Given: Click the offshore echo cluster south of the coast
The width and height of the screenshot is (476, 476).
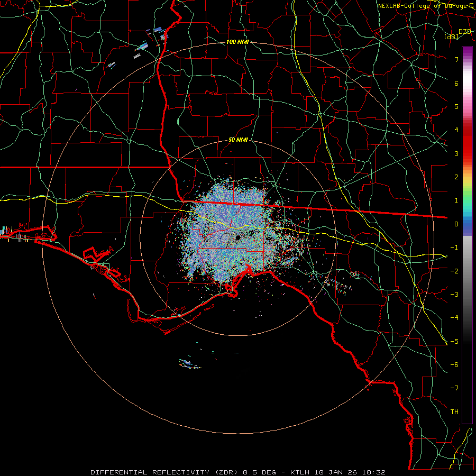Looking at the screenshot, I should coord(190,364).
